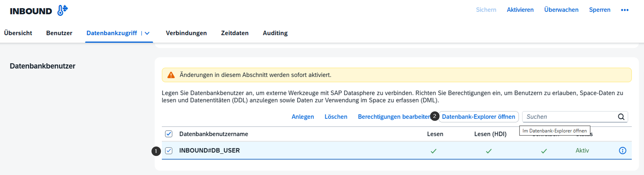Screen dimensions: 644x175
Task: Click Datenbank-Explorer öffnen button
Action: (x=478, y=117)
